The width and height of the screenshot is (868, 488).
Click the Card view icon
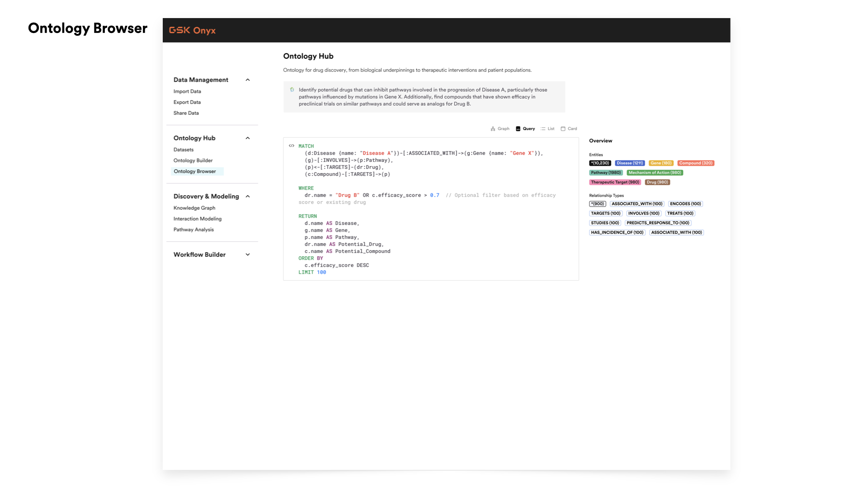[x=563, y=129]
